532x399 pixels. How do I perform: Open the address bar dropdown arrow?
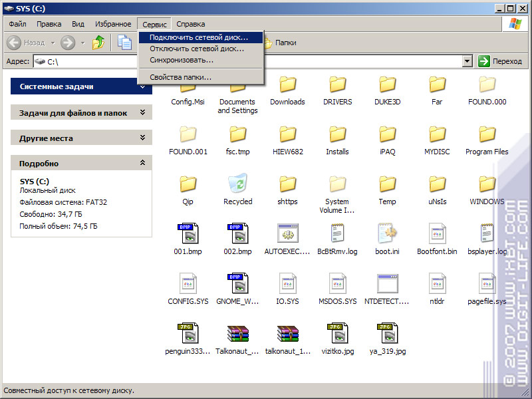[467, 61]
